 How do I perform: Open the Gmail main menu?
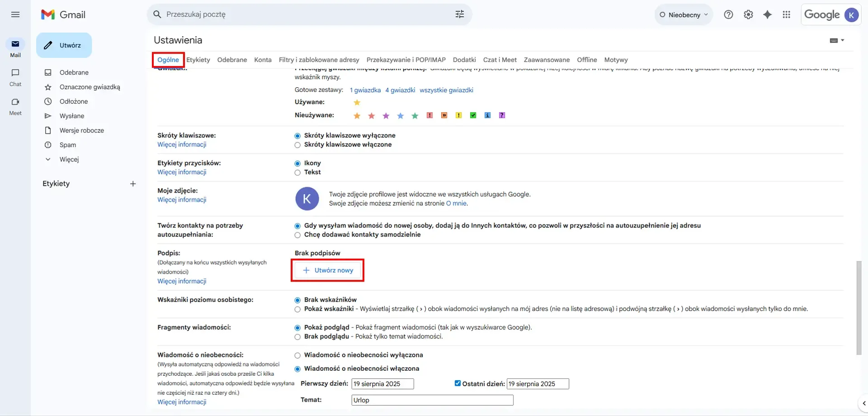(x=15, y=14)
